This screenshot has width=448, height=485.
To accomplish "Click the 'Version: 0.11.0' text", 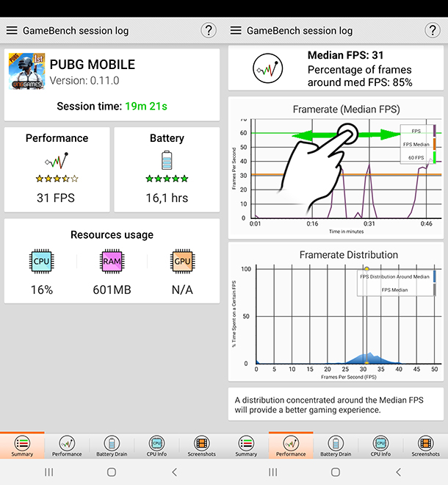I will 84,81.
